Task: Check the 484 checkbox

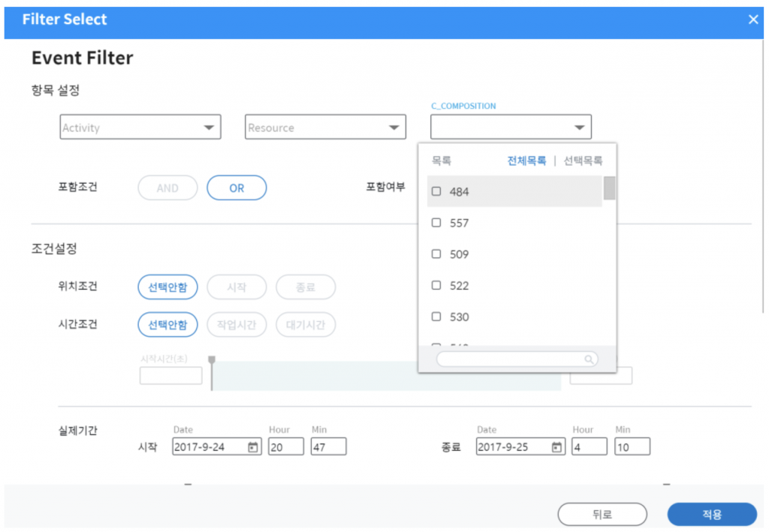Action: pyautogui.click(x=436, y=192)
